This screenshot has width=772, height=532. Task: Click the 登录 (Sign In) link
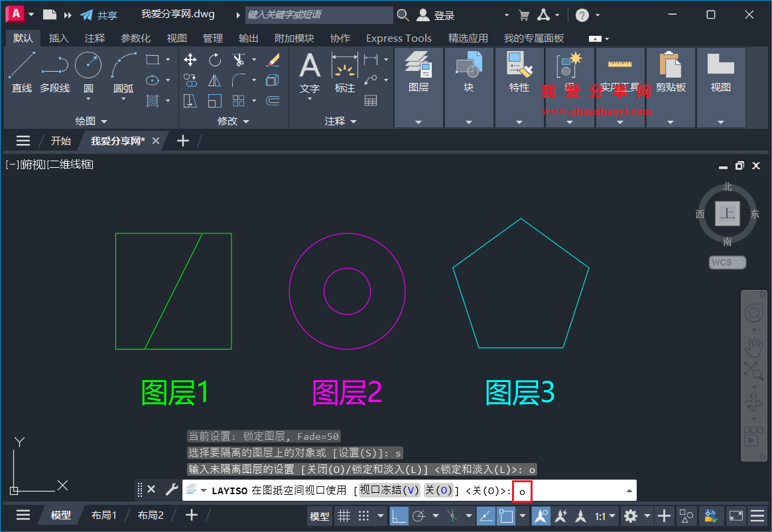[443, 14]
